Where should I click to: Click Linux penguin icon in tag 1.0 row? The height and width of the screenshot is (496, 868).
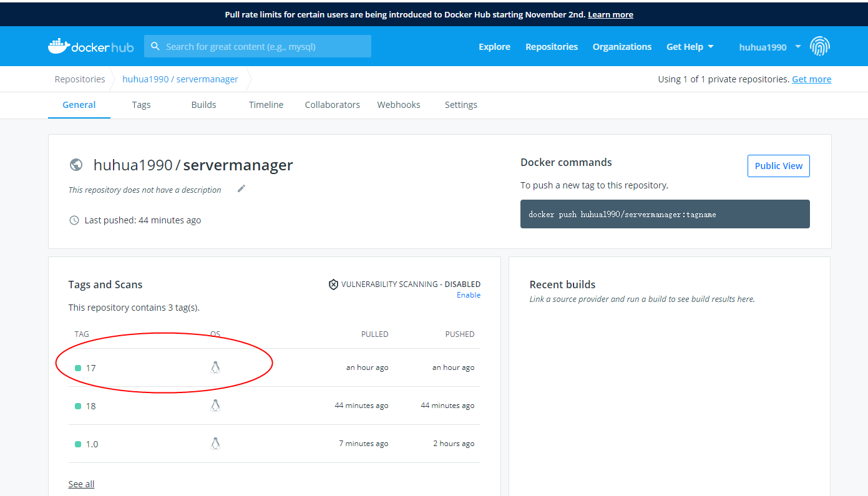tap(215, 444)
